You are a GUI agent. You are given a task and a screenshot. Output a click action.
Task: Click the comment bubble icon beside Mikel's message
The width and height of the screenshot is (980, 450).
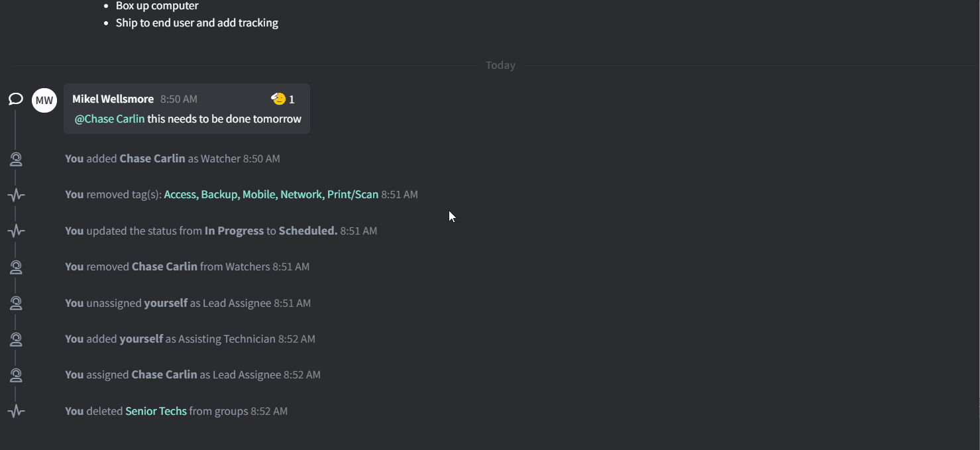coord(16,99)
